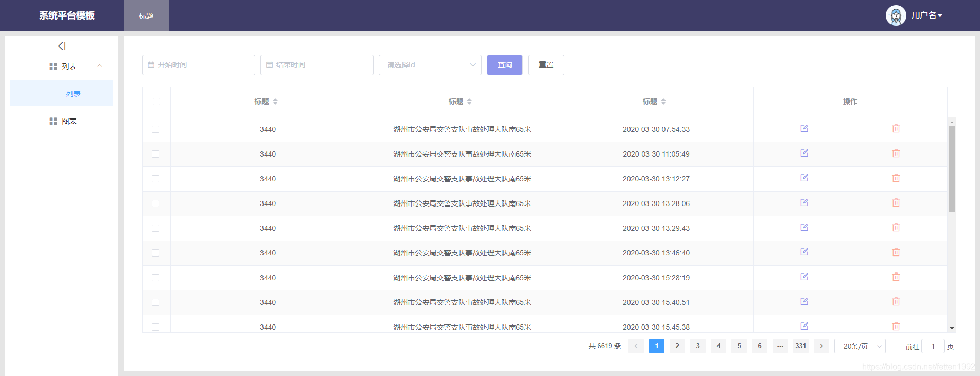Check the row dated 2020-03-30 11:05:49
Viewport: 980px width, 376px height.
[x=155, y=154]
